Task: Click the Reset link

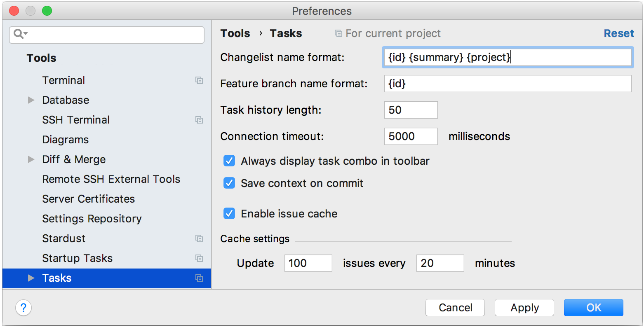Action: [619, 33]
